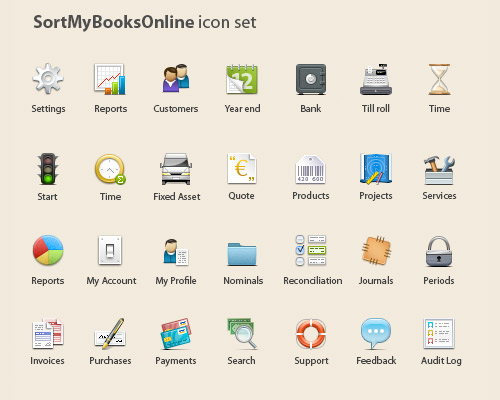Click the Till roll cash register icon

[x=376, y=79]
